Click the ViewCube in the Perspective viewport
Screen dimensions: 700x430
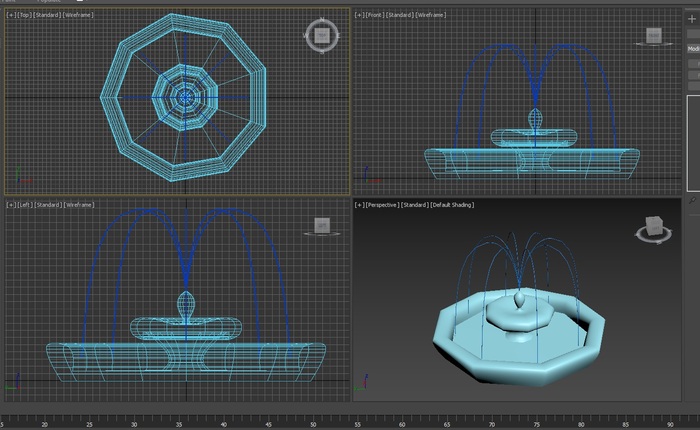[x=653, y=229]
